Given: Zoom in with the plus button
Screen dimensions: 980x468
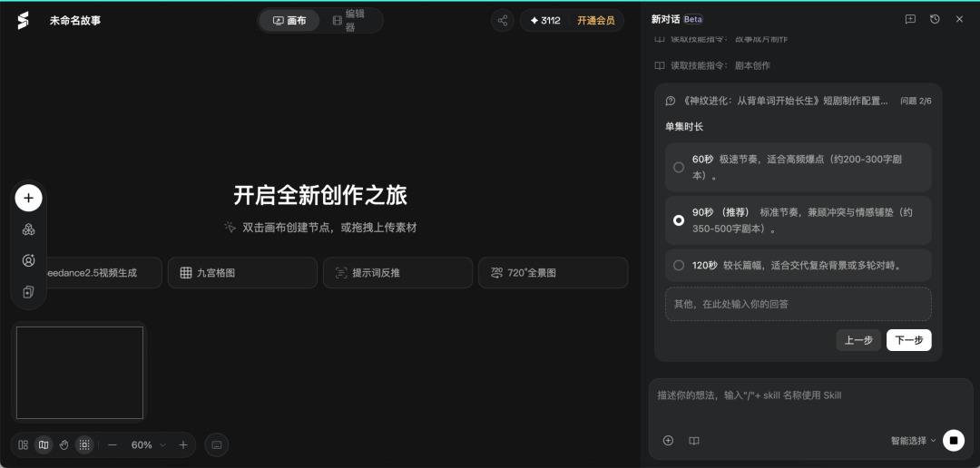Looking at the screenshot, I should pos(183,445).
